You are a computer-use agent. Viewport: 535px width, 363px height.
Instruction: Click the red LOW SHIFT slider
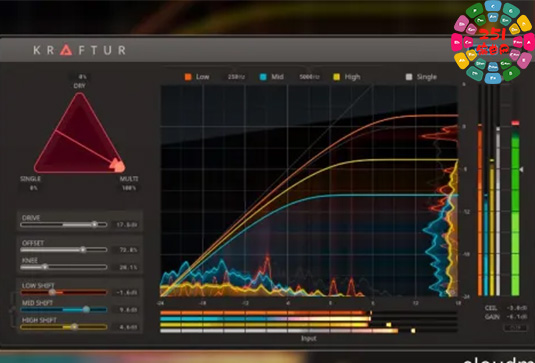64,292
